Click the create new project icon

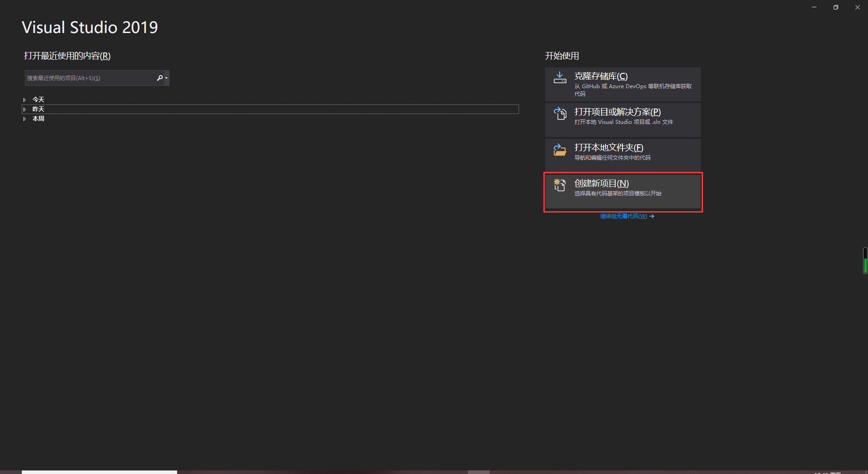click(560, 185)
